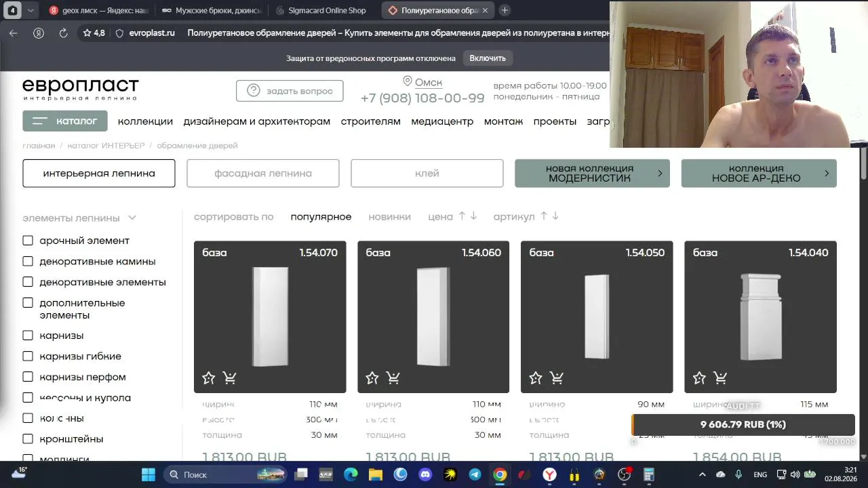This screenshot has width=868, height=488.
Task: Star product 1.54.050 as favorite
Action: coord(536,378)
